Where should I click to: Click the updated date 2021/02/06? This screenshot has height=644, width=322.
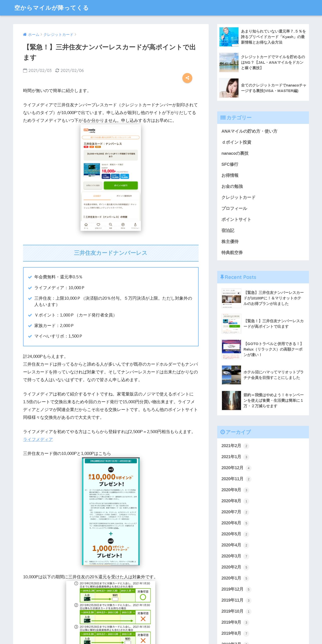[72, 70]
